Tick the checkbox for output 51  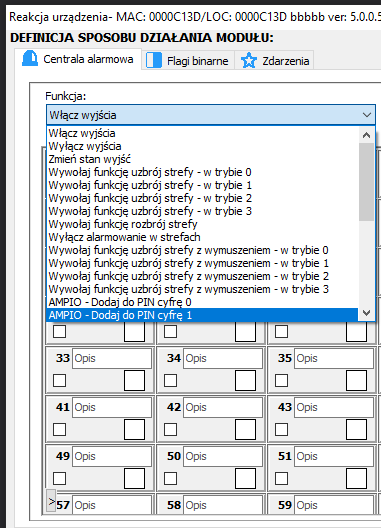(x=282, y=478)
